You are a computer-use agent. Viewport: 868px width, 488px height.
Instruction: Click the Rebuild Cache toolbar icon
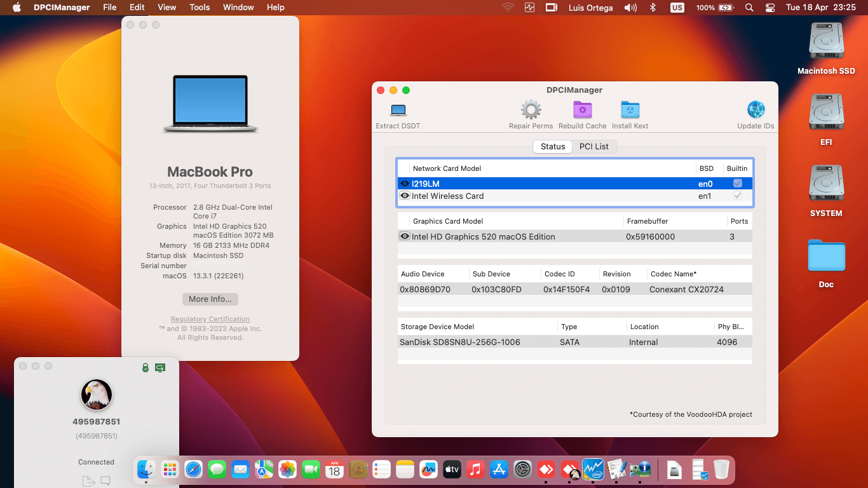coord(583,110)
